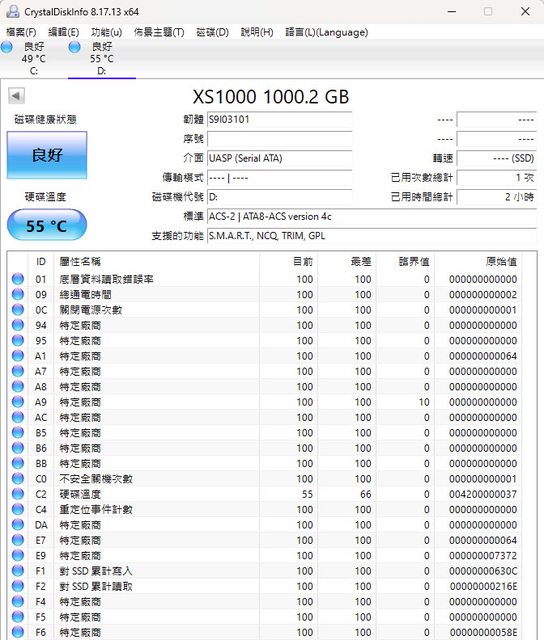
Task: Click the firmware field S9I03101
Action: pos(280,120)
